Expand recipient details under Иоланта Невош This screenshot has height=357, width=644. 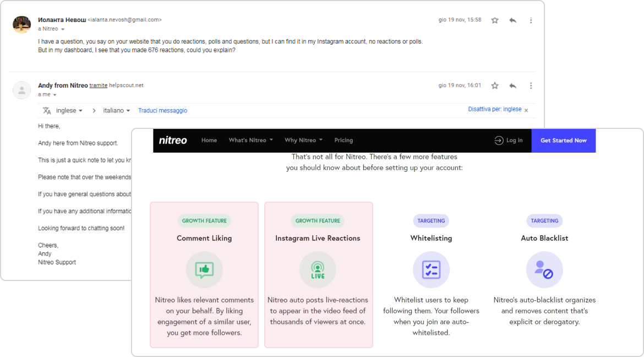62,29
